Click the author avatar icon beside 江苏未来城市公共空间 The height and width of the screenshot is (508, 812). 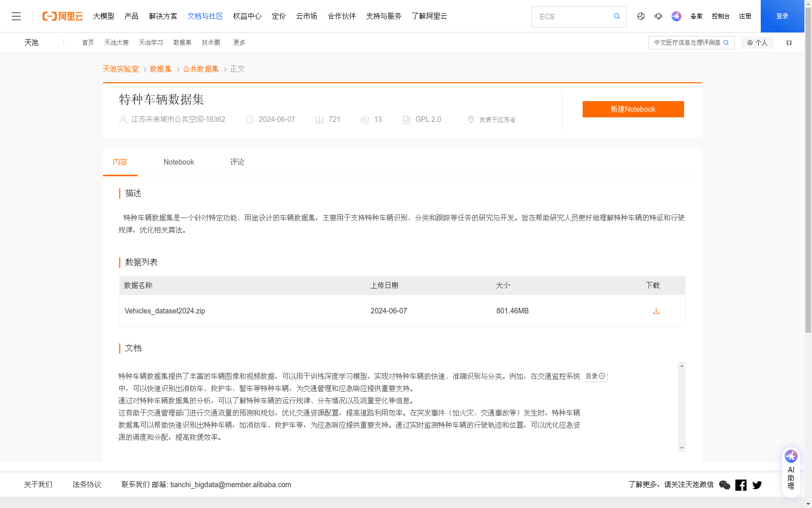pyautogui.click(x=123, y=120)
